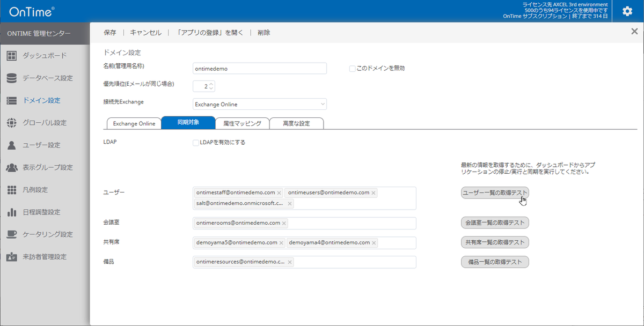
Task: Enable このドメインを無効 checkbox
Action: pos(352,69)
